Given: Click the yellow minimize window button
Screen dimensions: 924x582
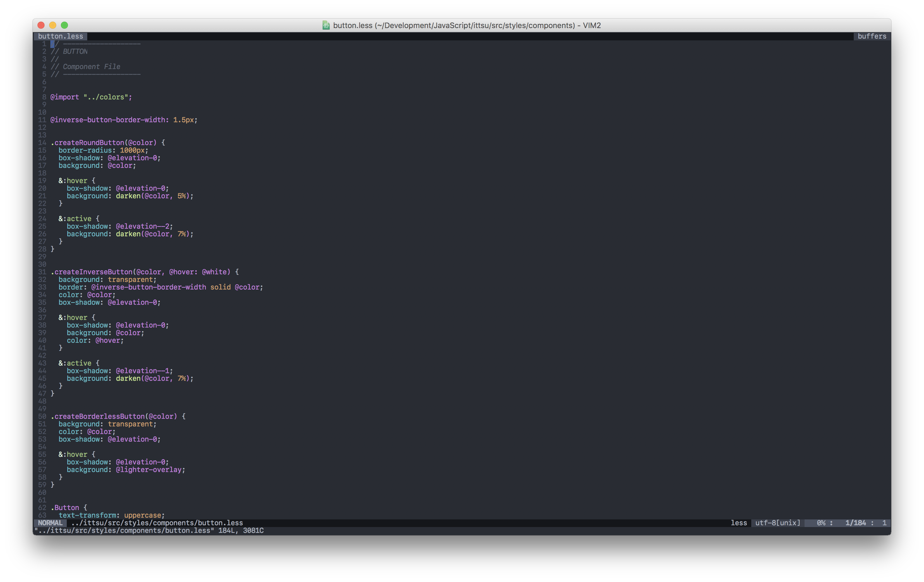Looking at the screenshot, I should pyautogui.click(x=53, y=25).
